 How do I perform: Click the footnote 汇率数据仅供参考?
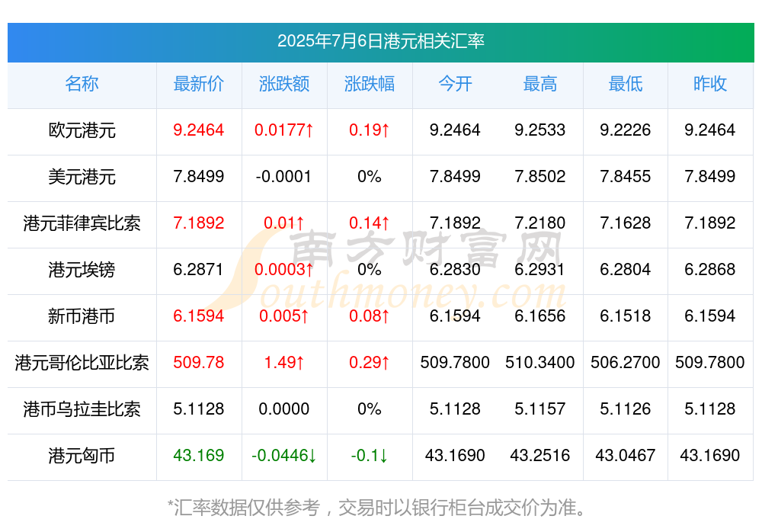coord(247,508)
